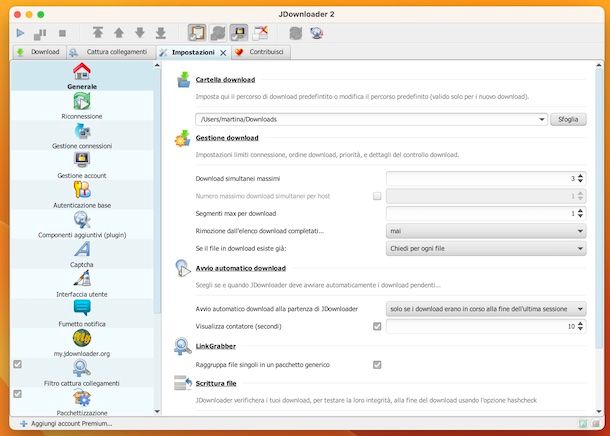The height and width of the screenshot is (436, 610).
Task: Click the toolbar icon with red X
Action: point(260,33)
